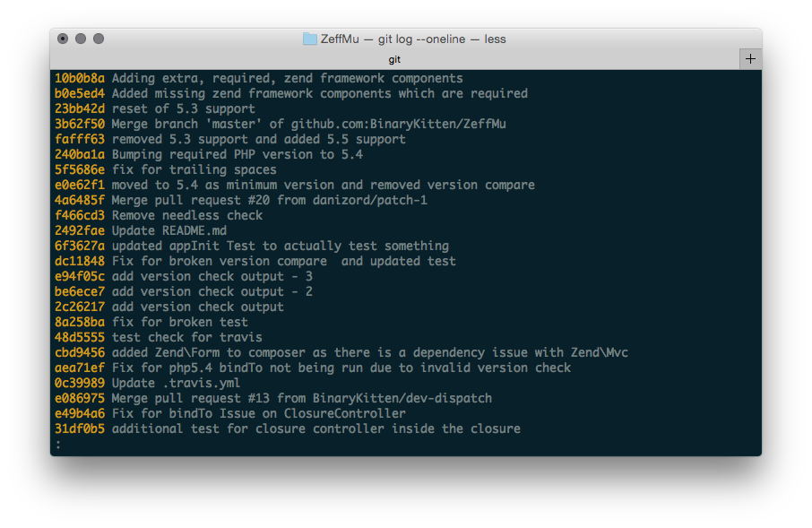Click the less prompt colon at the bottom
Image resolution: width=812 pixels, height=528 pixels.
tap(59, 444)
